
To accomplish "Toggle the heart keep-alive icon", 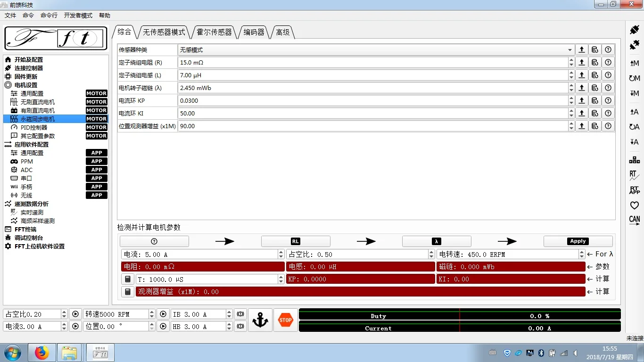I will coord(635,206).
